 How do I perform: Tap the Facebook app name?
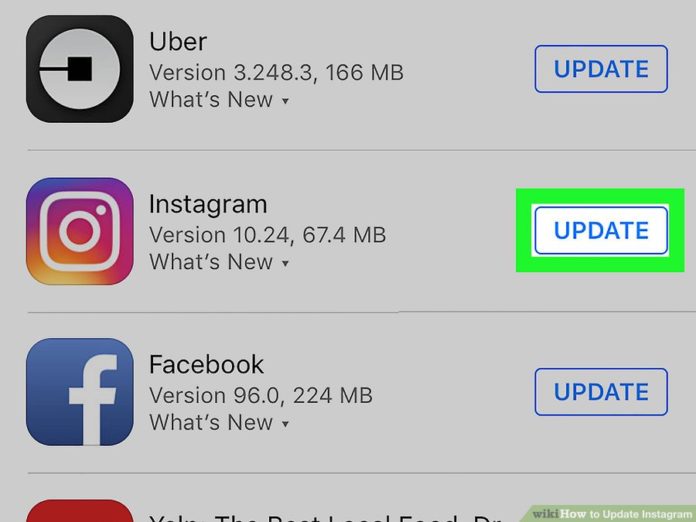(206, 364)
